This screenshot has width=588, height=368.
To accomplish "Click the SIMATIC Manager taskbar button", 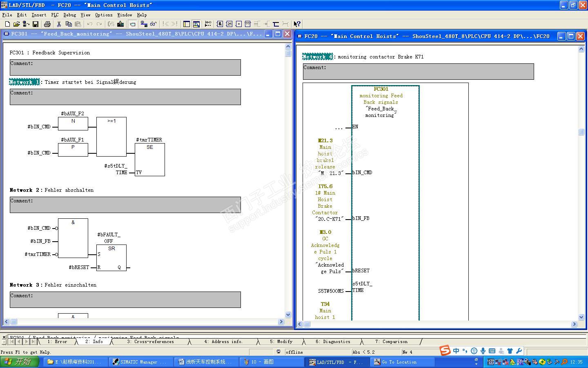I will pos(140,362).
